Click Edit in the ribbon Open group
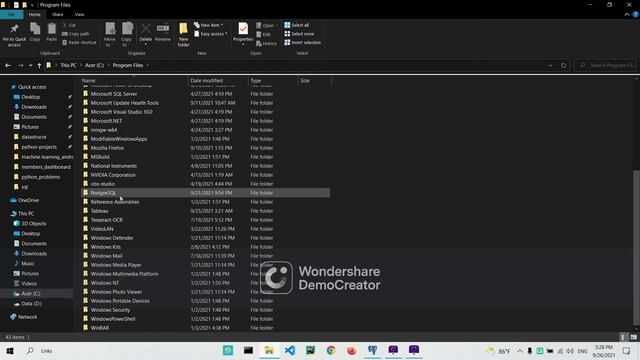 tap(263, 34)
